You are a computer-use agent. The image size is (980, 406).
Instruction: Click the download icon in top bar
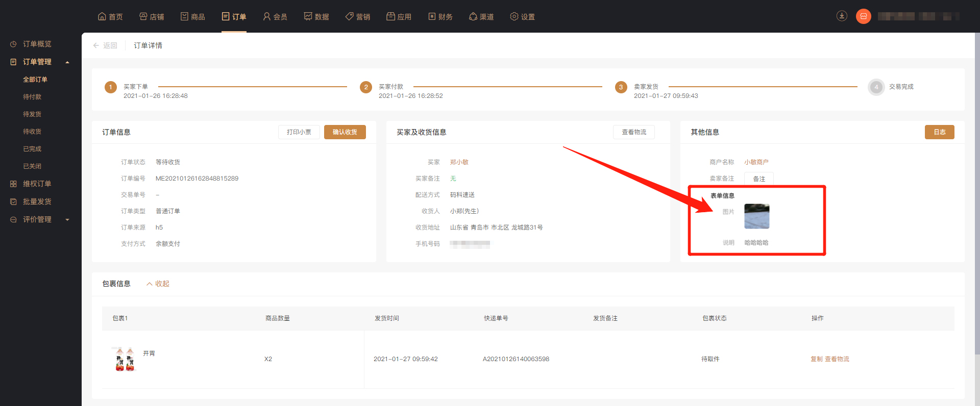[842, 16]
